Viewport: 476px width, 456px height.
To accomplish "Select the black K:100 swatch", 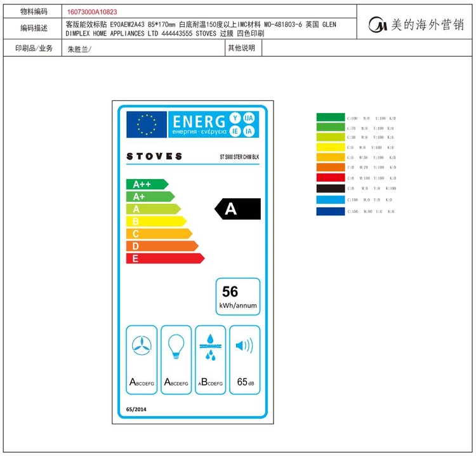I will point(331,189).
